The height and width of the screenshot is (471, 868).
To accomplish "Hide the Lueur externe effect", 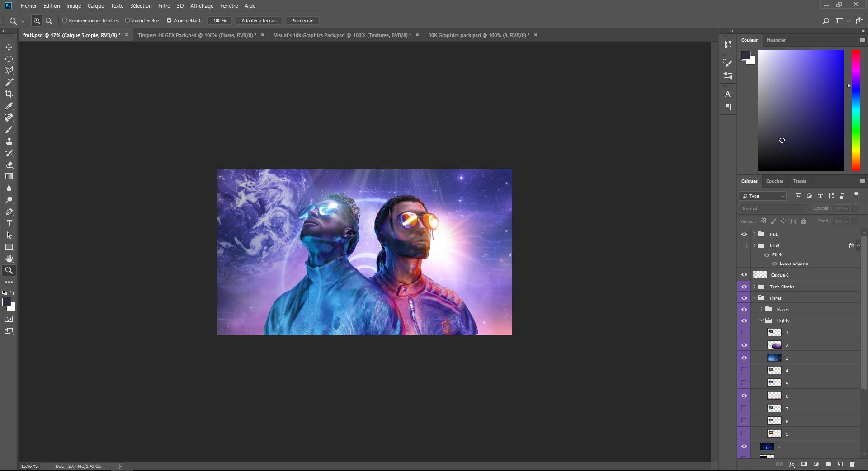I will 774,264.
